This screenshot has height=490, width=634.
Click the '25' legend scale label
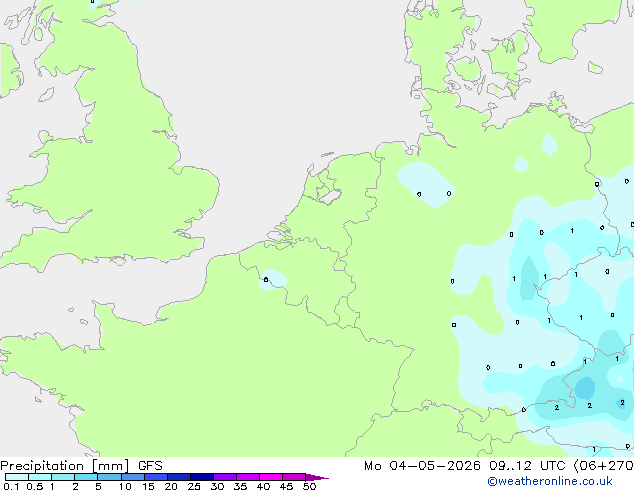194,486
